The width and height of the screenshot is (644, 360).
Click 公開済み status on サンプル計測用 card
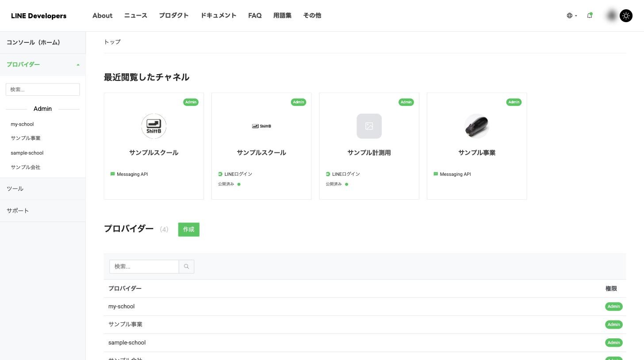(337, 184)
